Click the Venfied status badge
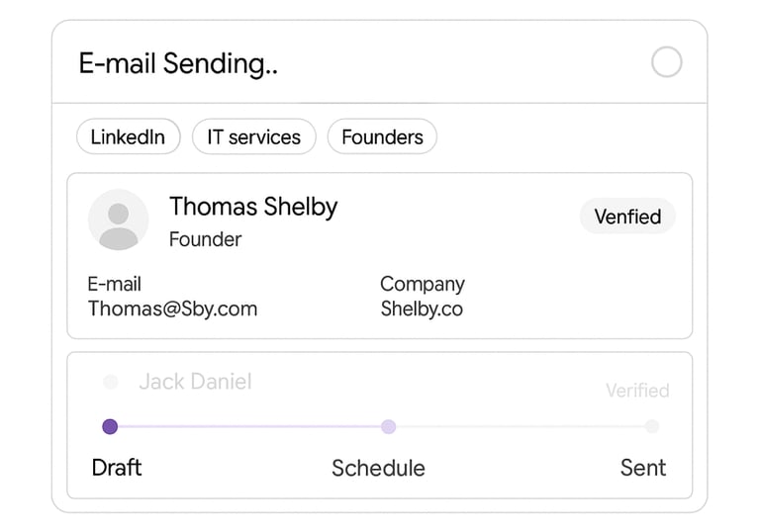This screenshot has width=760, height=532. [627, 217]
